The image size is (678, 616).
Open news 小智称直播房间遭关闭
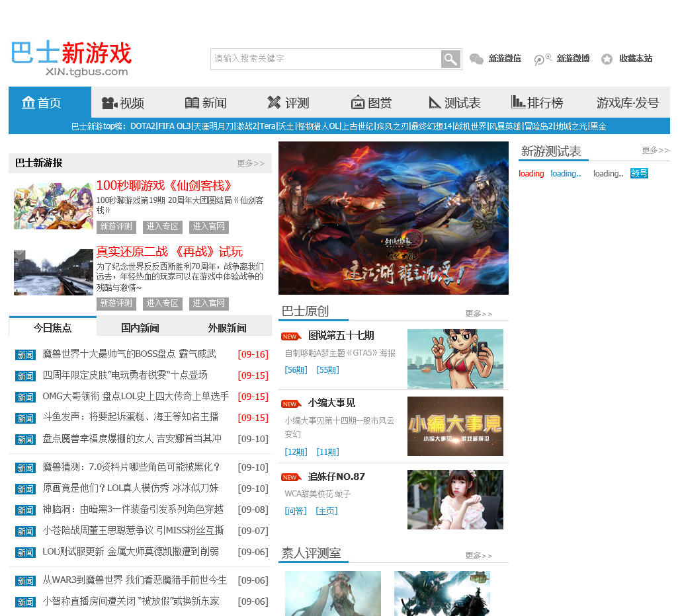click(x=130, y=601)
